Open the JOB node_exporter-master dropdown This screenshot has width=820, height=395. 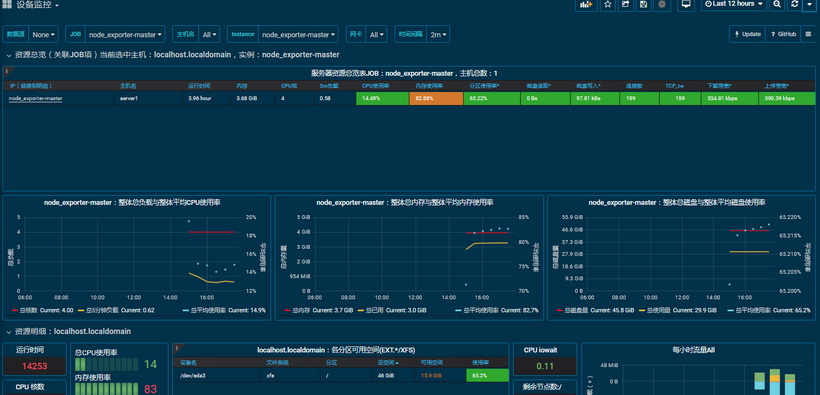[125, 35]
